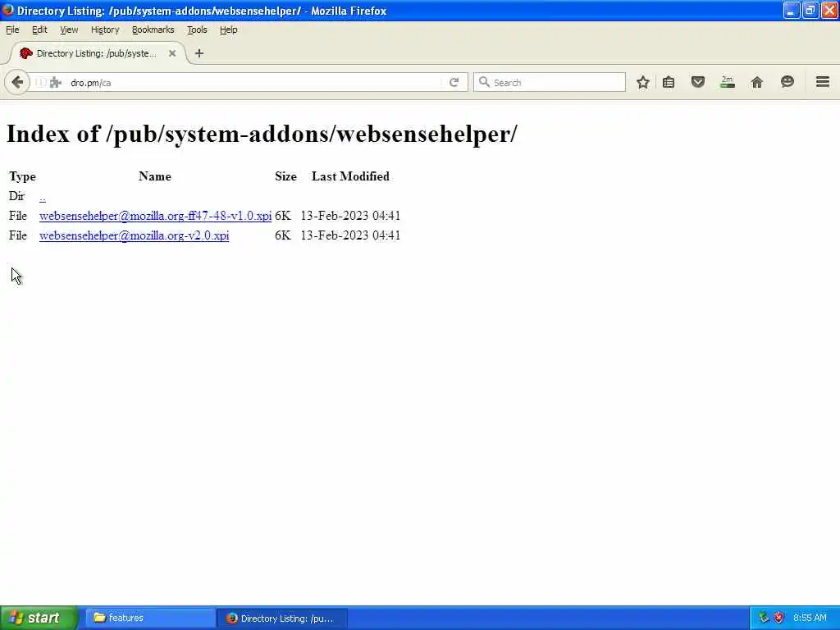
Task: Click the site identity info icon in URL bar
Action: 41,83
